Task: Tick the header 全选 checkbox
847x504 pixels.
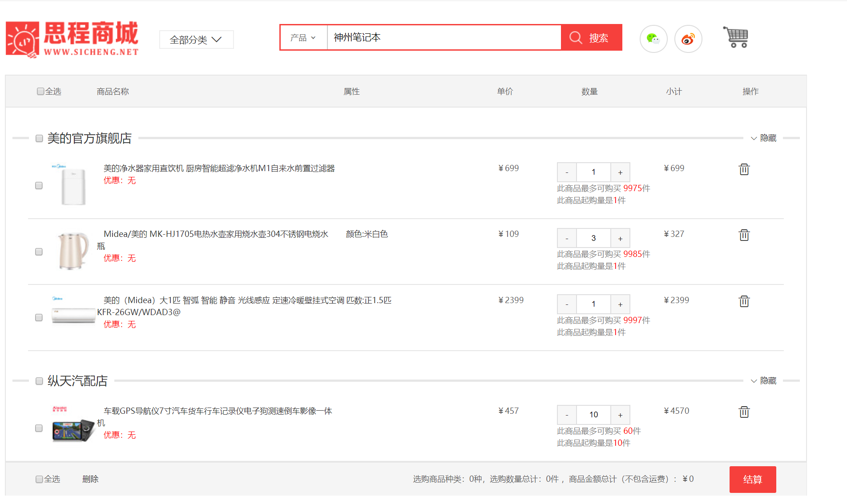Action: click(x=40, y=91)
